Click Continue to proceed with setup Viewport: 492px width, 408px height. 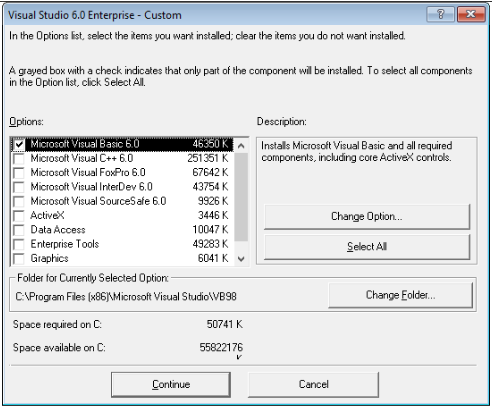tap(171, 384)
